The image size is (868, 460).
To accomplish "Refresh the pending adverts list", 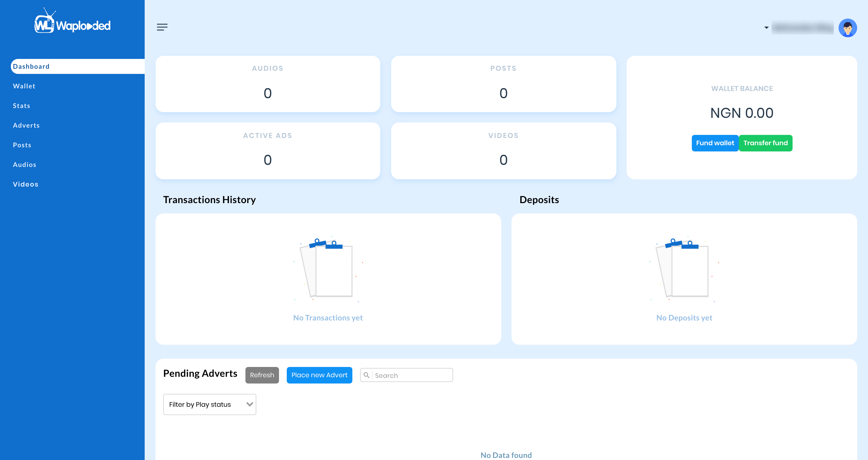I will pos(262,375).
